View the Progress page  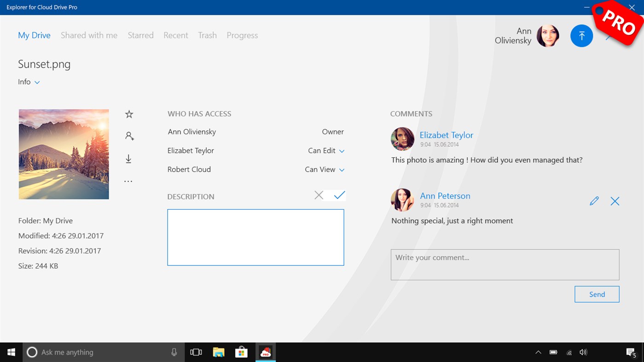point(242,35)
